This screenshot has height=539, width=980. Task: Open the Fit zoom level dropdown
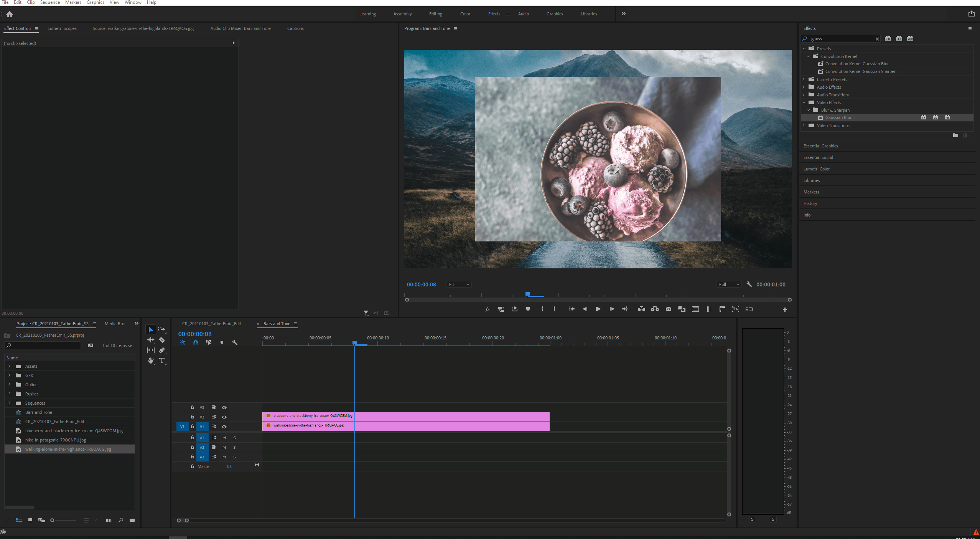pyautogui.click(x=459, y=284)
